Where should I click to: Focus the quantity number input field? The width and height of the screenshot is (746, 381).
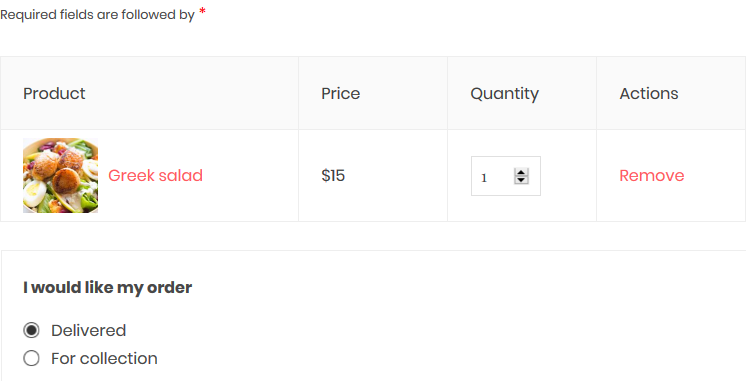click(x=506, y=176)
